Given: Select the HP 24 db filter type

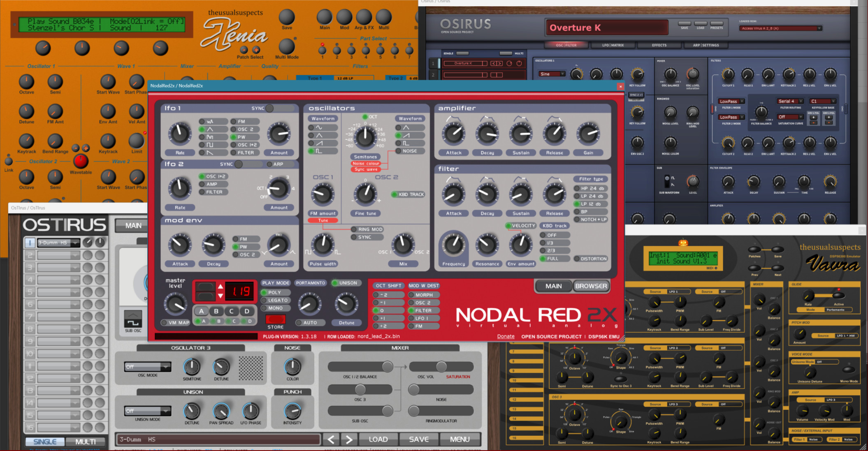Looking at the screenshot, I should pos(590,188).
